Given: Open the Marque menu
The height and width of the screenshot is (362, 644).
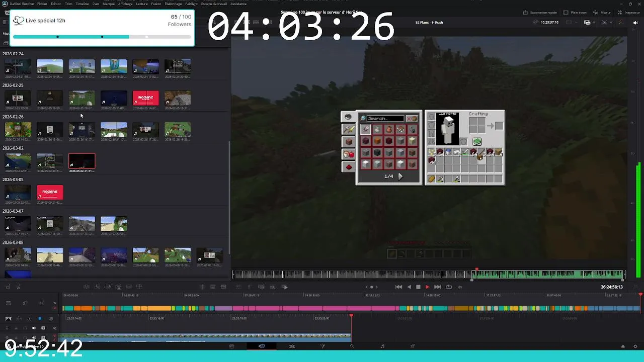Looking at the screenshot, I should [x=108, y=4].
